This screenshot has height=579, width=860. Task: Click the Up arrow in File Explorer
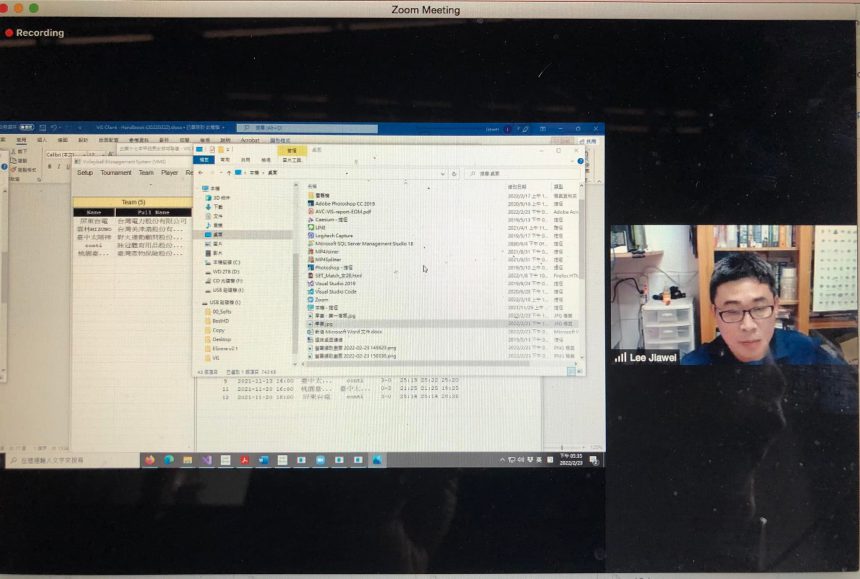tap(229, 173)
